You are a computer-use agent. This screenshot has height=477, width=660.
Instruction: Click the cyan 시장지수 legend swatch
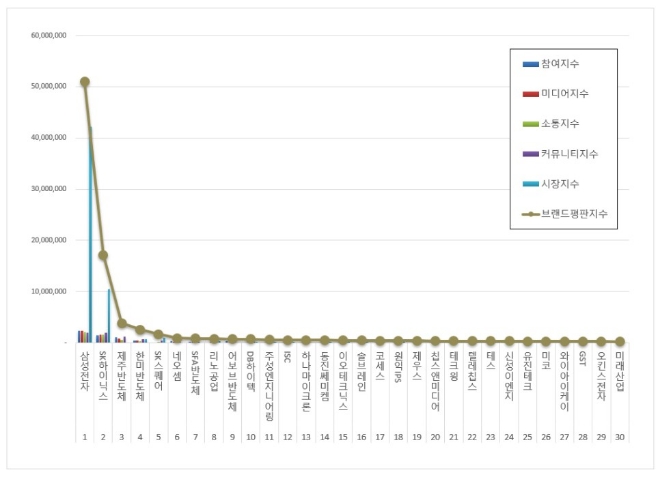click(x=530, y=184)
